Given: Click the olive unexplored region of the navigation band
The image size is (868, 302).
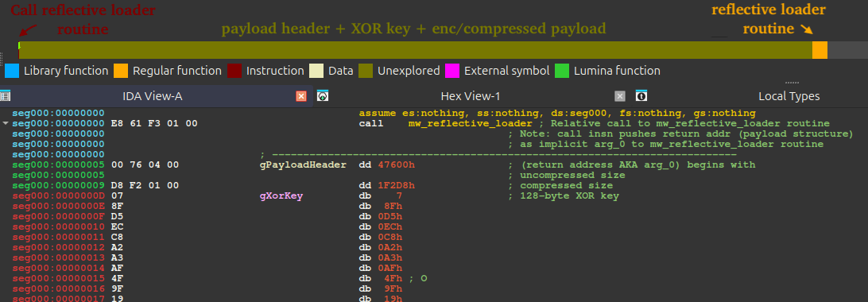Looking at the screenshot, I should [x=416, y=50].
